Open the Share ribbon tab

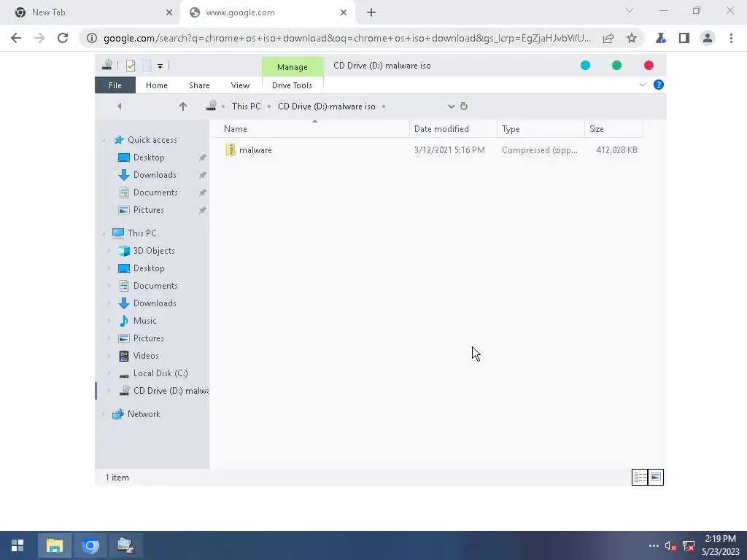click(199, 85)
